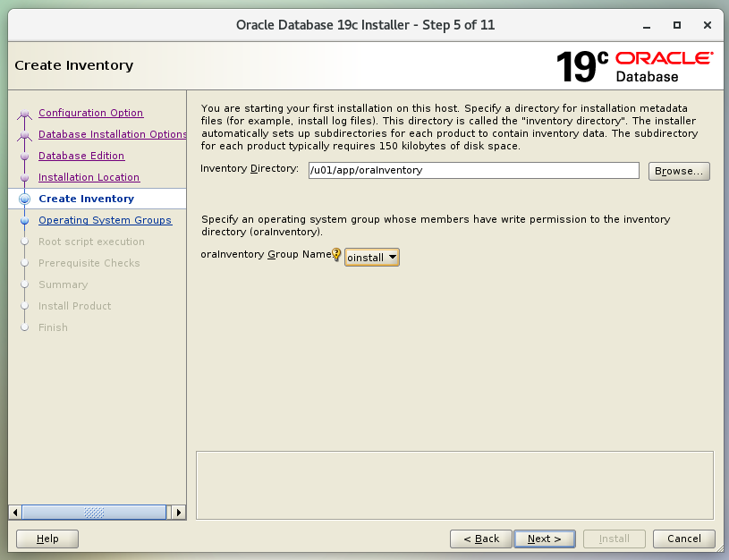Click the help hint icon beside Group Name

(x=336, y=256)
